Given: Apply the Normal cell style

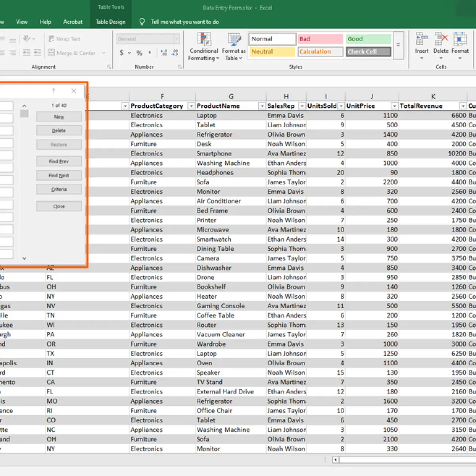Looking at the screenshot, I should [272, 39].
